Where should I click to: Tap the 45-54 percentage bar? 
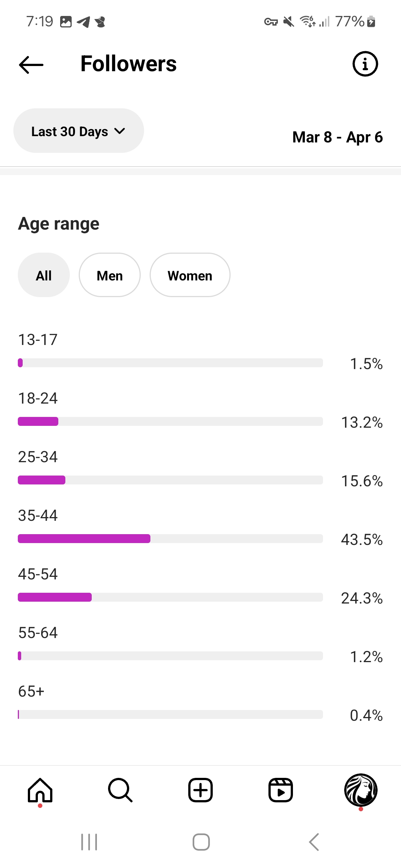point(170,597)
